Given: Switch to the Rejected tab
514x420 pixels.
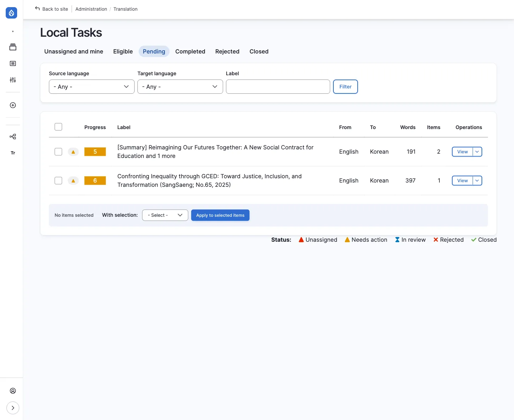Looking at the screenshot, I should [227, 51].
